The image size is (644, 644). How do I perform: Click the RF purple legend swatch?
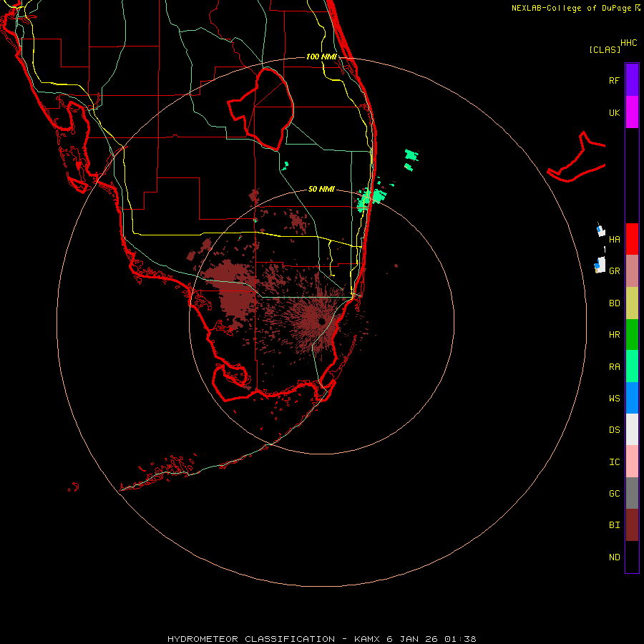tap(632, 80)
